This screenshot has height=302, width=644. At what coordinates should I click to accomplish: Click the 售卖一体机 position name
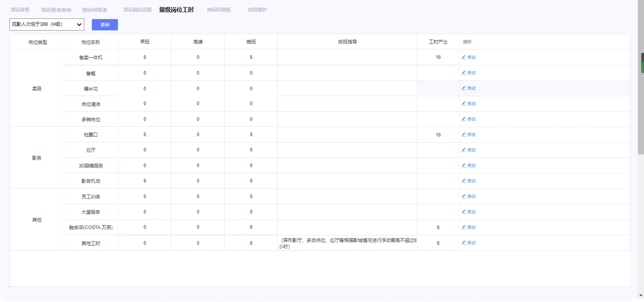91,57
